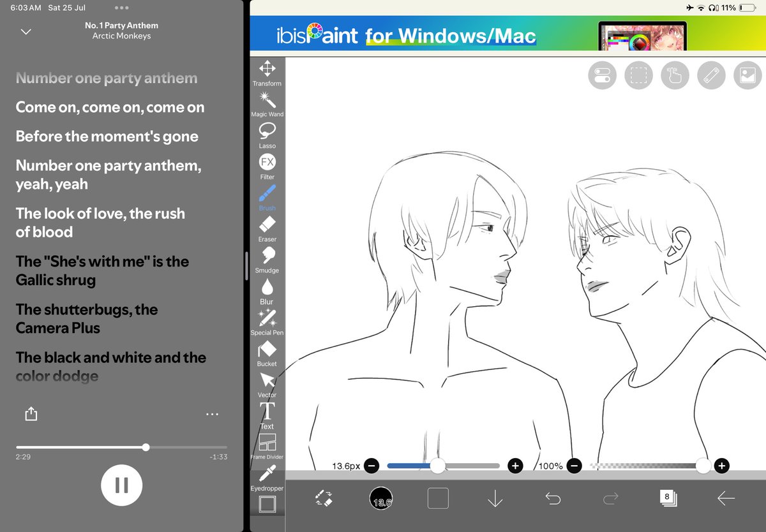The image size is (766, 532).
Task: Share the lyrics using share icon
Action: [x=31, y=414]
